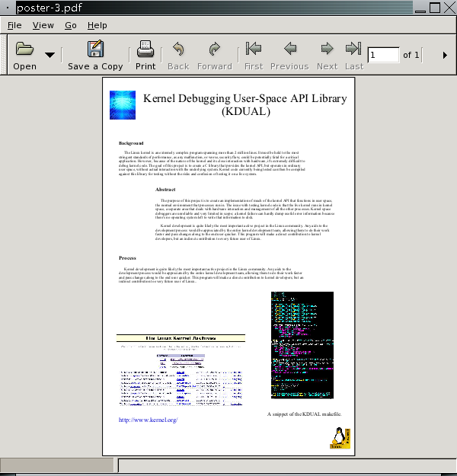The height and width of the screenshot is (476, 457).
Task: Print the document using the printer icon
Action: click(x=145, y=49)
